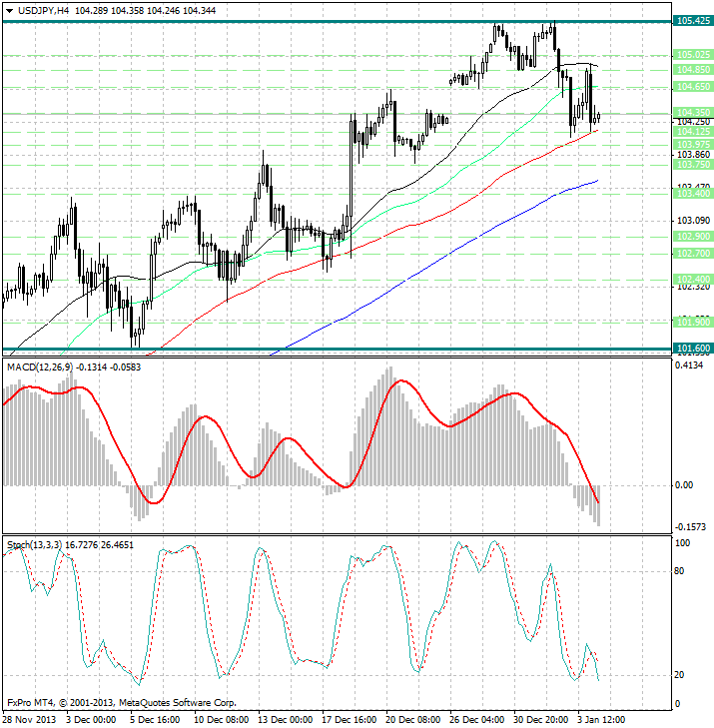
Task: Click the 10 Dec 08:00 time label
Action: (x=221, y=720)
